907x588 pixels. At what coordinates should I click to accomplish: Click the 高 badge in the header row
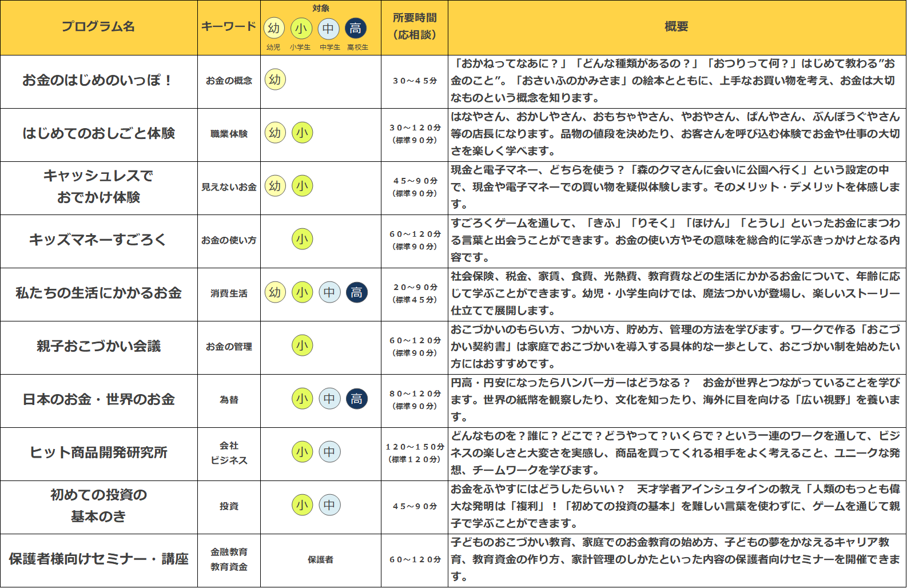[x=356, y=29]
